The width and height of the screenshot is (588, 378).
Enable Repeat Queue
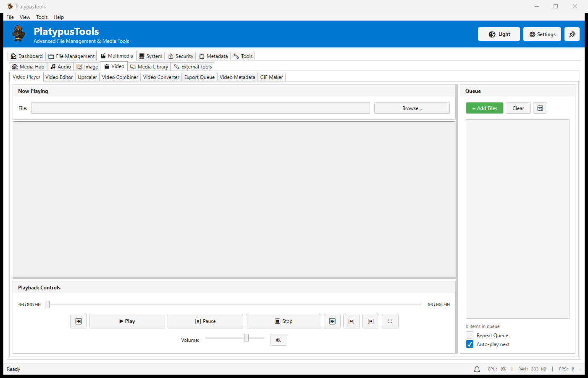pos(469,335)
